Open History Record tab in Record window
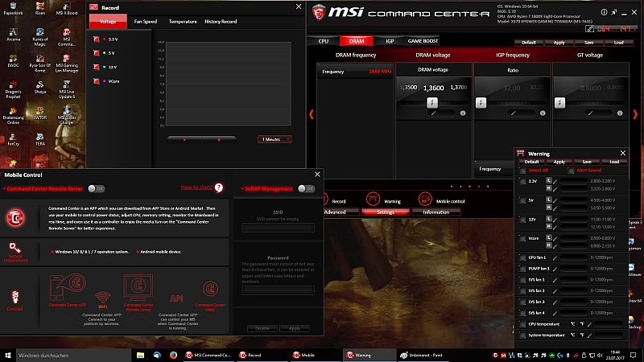Image resolution: width=644 pixels, height=362 pixels. tap(221, 22)
